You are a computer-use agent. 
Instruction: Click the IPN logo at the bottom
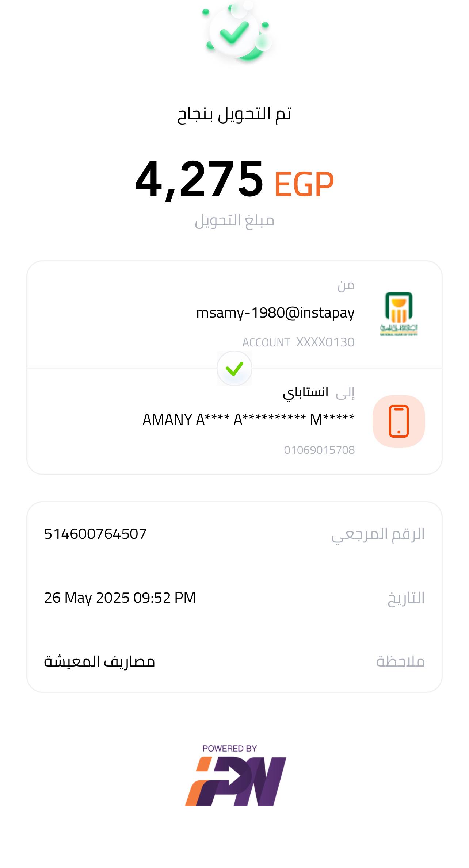pos(236,780)
